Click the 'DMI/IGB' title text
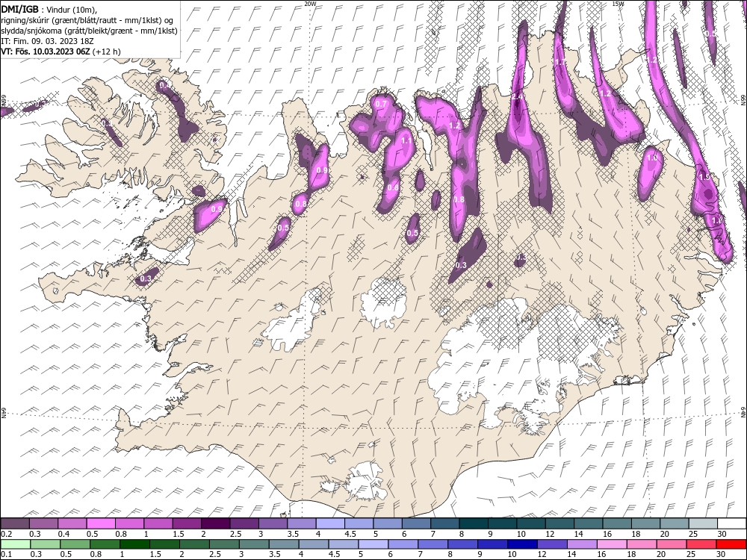The width and height of the screenshot is (747, 560). click(20, 9)
